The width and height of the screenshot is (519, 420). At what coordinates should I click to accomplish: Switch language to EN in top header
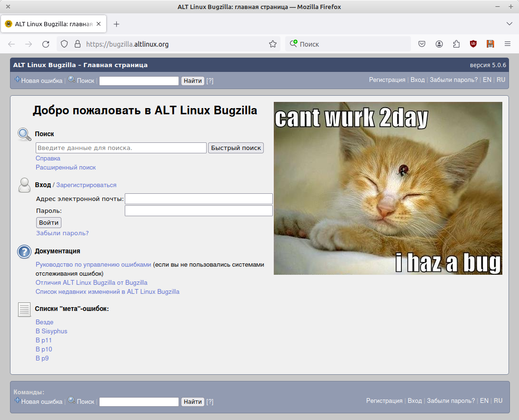487,80
